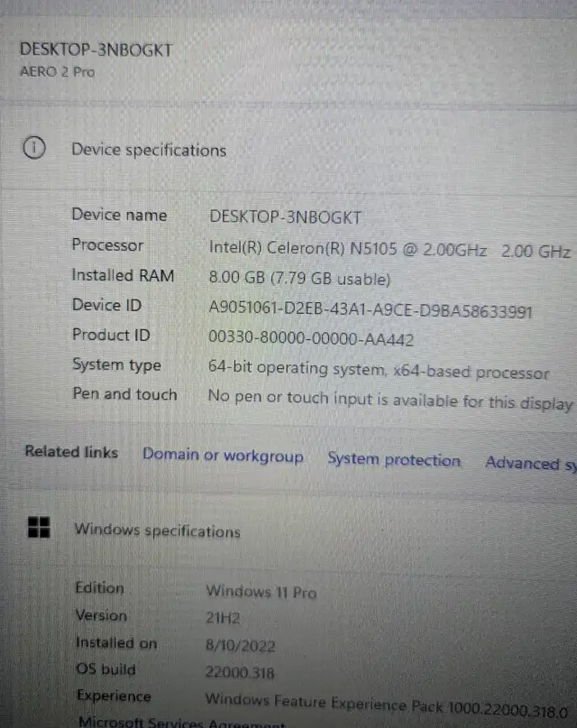This screenshot has width=577, height=728.
Task: Select the Windows Feature Experience Pack value
Action: [387, 705]
